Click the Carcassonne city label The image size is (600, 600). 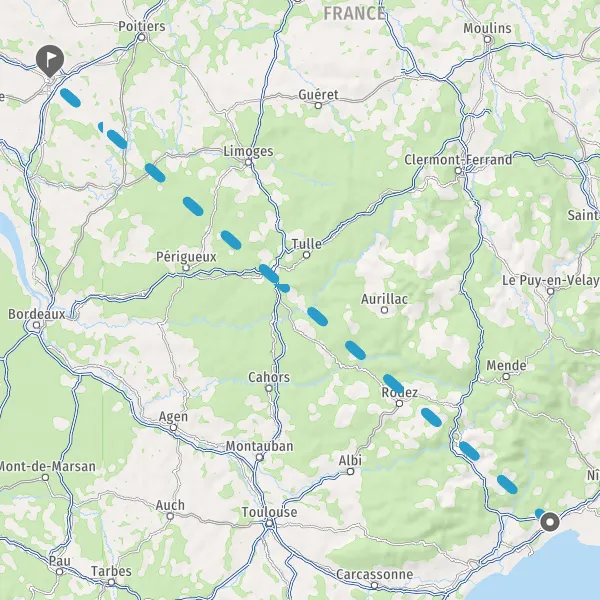(x=375, y=574)
